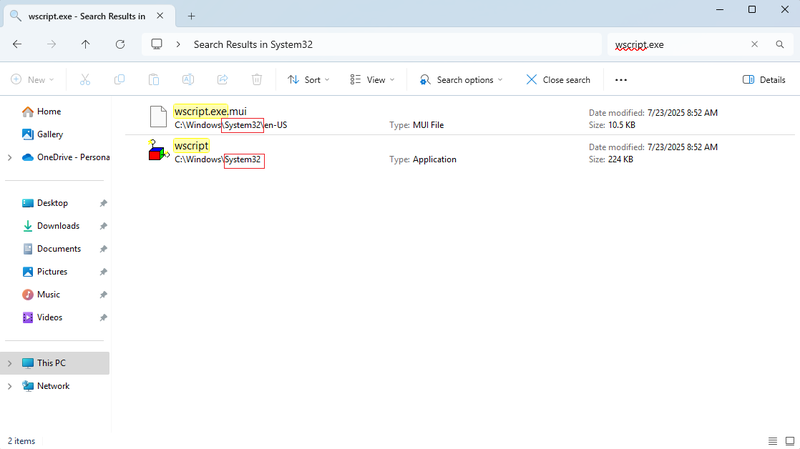Open the Sort dropdown

coord(308,80)
